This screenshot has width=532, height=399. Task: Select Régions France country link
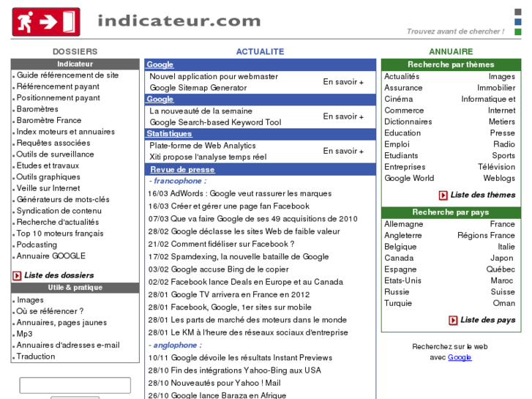pos(486,235)
